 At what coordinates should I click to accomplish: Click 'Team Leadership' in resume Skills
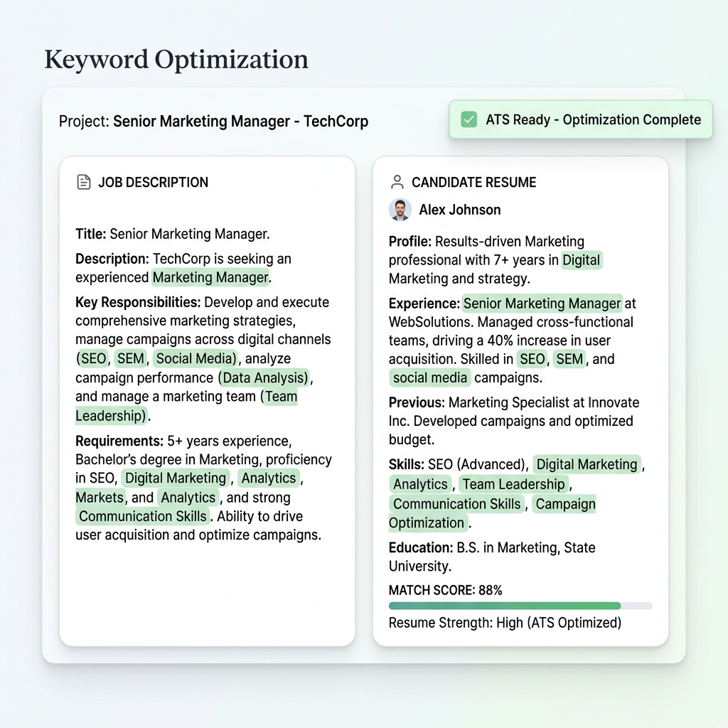(513, 483)
